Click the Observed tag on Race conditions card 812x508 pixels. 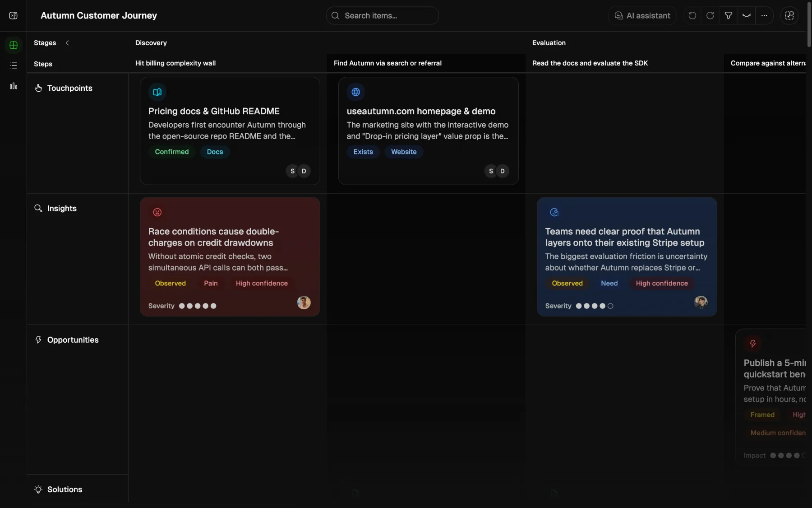point(171,283)
